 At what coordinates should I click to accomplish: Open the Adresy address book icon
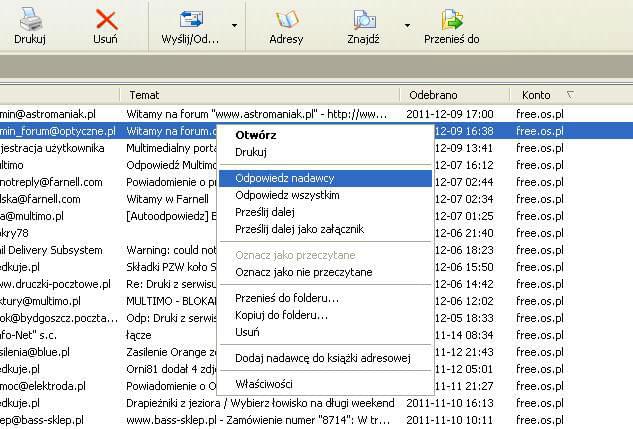[x=287, y=20]
